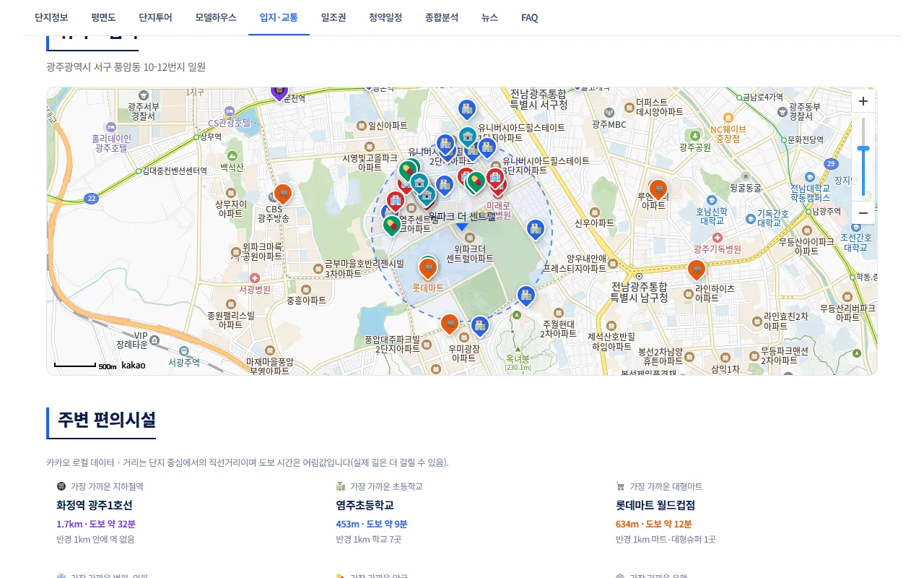Click the 1.7km · 도보 약 32분 distance text
This screenshot has width=924, height=578.
pyautogui.click(x=96, y=524)
